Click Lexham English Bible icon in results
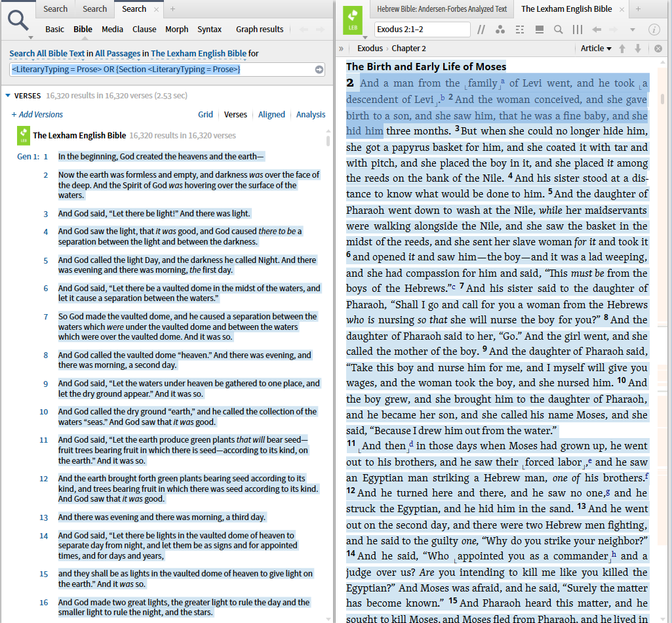 click(x=24, y=136)
